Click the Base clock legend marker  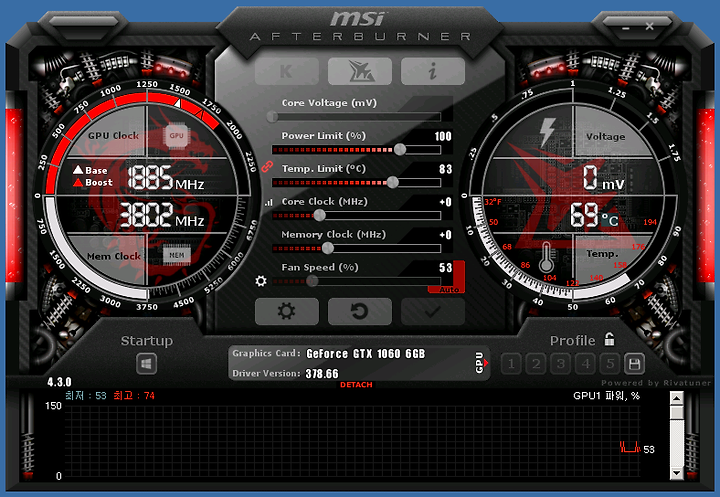78,170
